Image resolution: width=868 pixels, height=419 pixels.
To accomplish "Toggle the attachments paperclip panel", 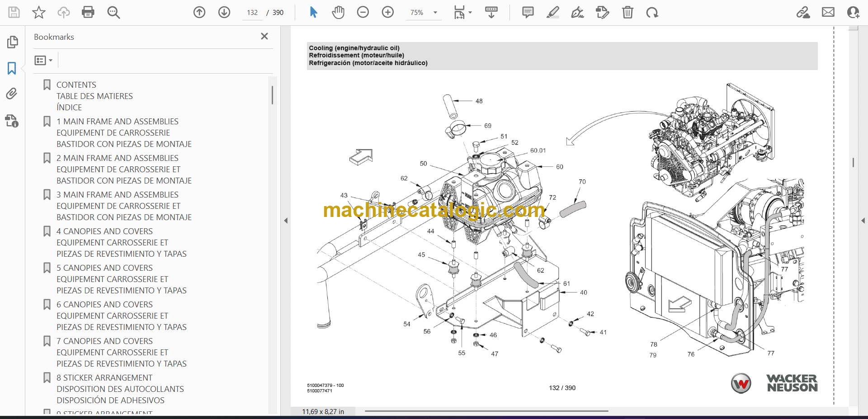I will (12, 94).
